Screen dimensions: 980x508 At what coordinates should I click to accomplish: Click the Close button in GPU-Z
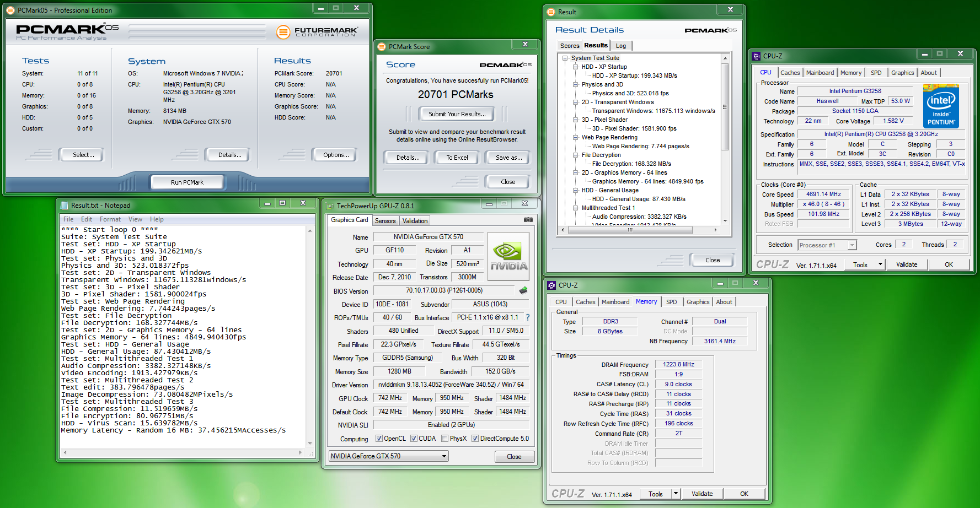click(x=514, y=457)
